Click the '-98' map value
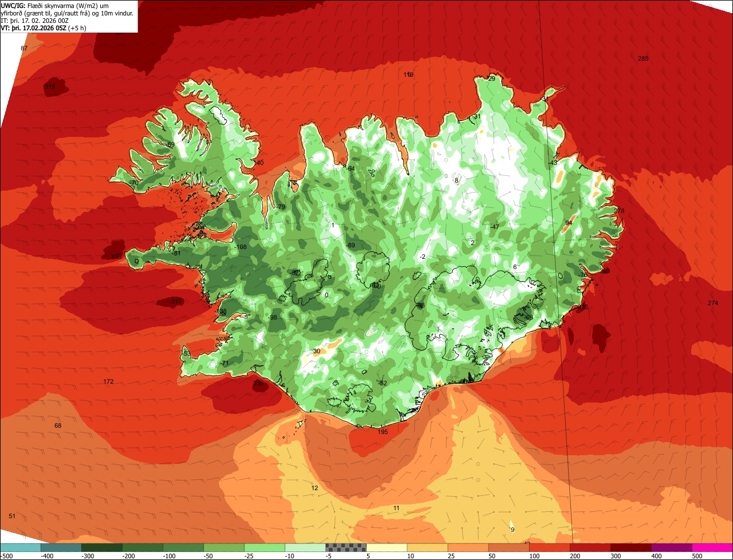The height and width of the screenshot is (560, 733). [x=273, y=317]
